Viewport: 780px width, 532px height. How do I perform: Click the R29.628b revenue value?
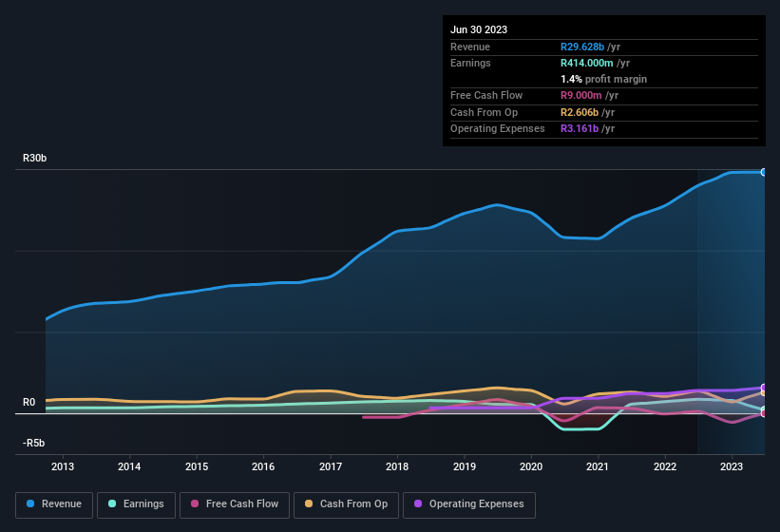(582, 47)
